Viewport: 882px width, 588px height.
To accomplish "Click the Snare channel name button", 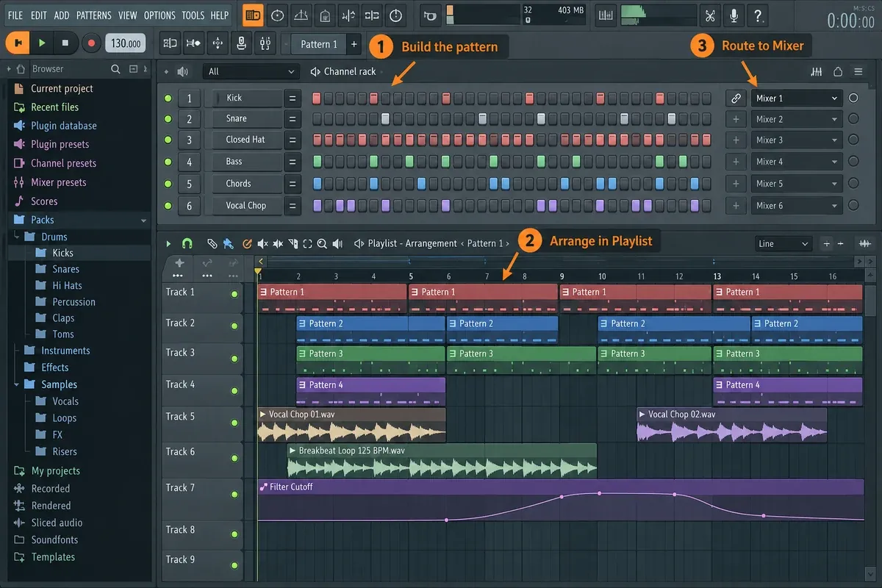I will 248,119.
